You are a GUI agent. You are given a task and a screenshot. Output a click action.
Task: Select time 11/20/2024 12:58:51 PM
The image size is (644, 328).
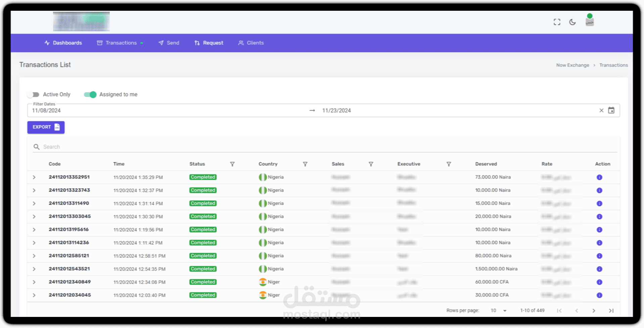[x=140, y=256]
